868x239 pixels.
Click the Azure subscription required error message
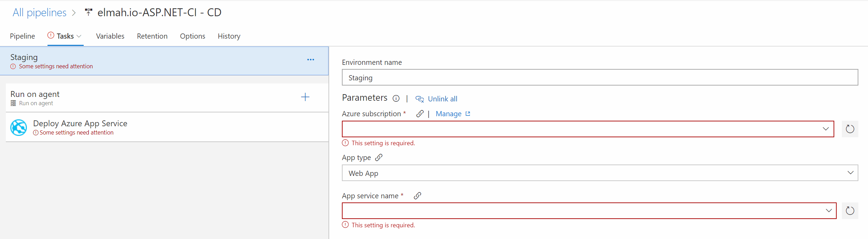point(383,143)
